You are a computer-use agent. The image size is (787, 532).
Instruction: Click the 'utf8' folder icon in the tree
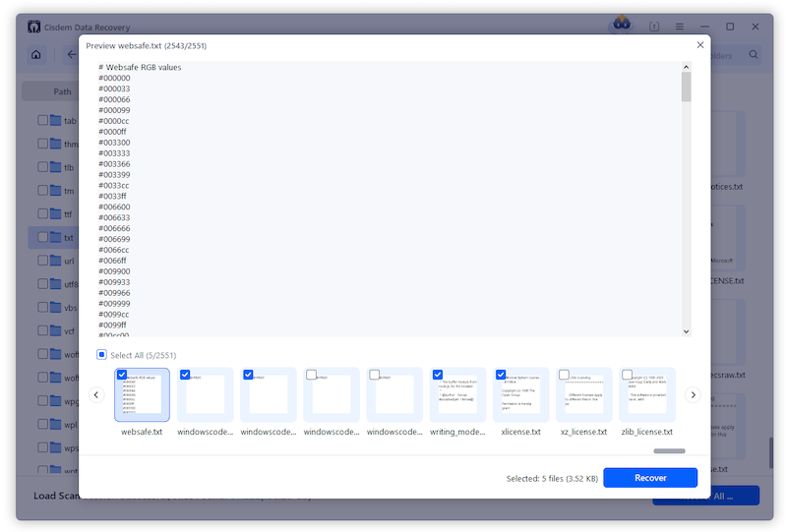coord(56,283)
